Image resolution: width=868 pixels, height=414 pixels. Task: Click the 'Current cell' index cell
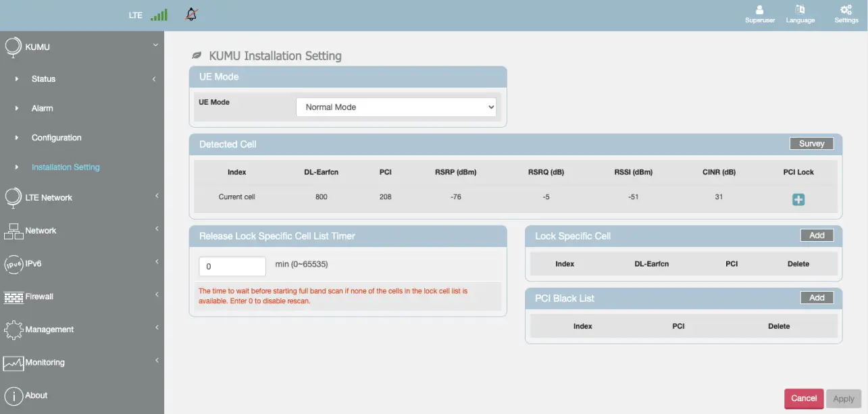236,197
